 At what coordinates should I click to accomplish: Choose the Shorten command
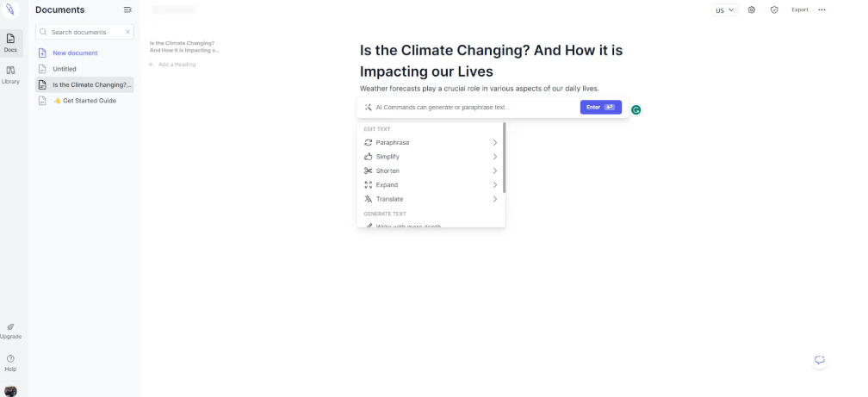(x=387, y=171)
